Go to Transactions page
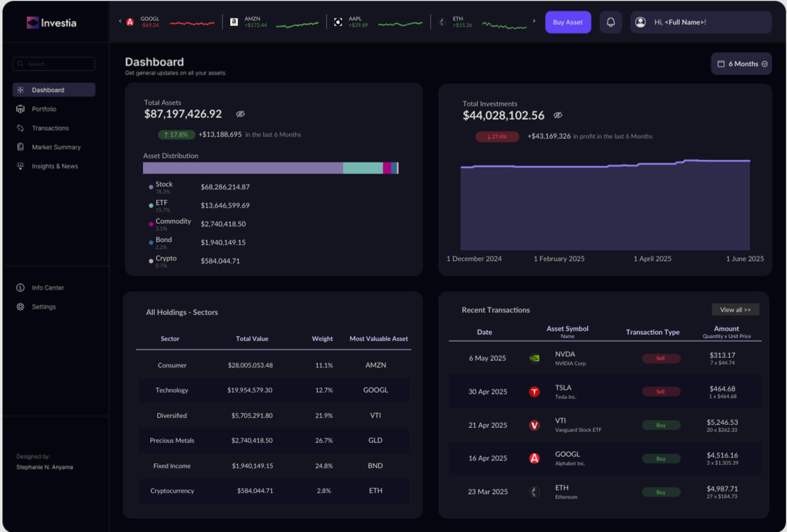 coord(50,128)
